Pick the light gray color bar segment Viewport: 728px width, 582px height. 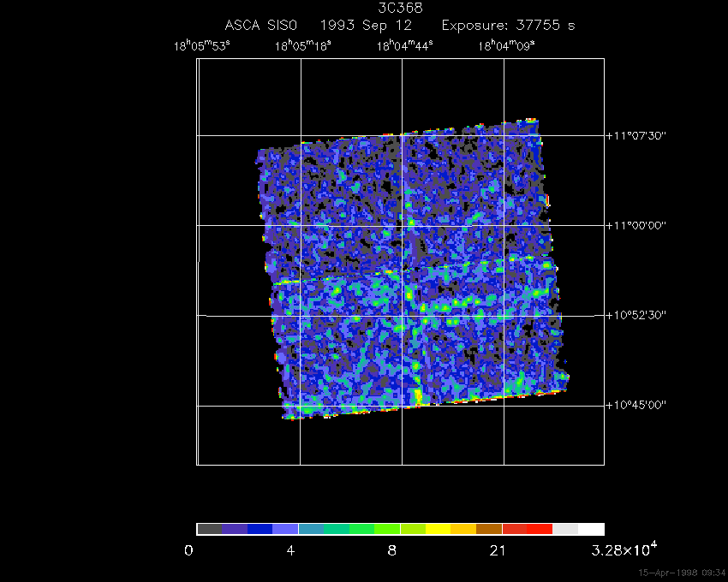pos(565,529)
